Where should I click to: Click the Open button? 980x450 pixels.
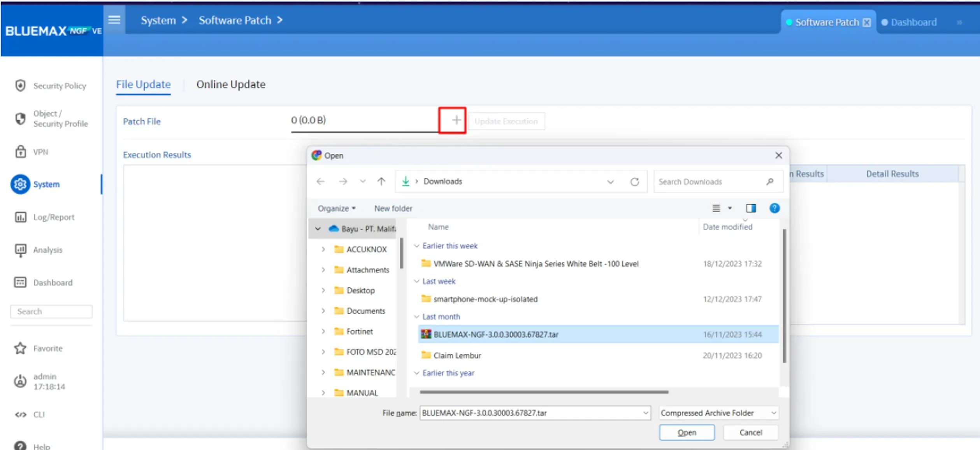pyautogui.click(x=687, y=432)
